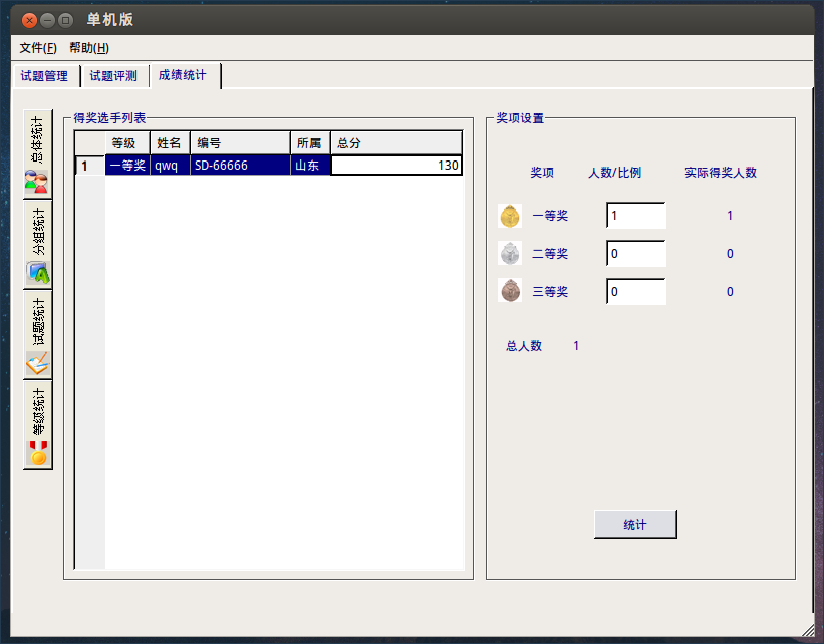
Task: Click the bronze medal icon for 三等奖
Action: (509, 291)
